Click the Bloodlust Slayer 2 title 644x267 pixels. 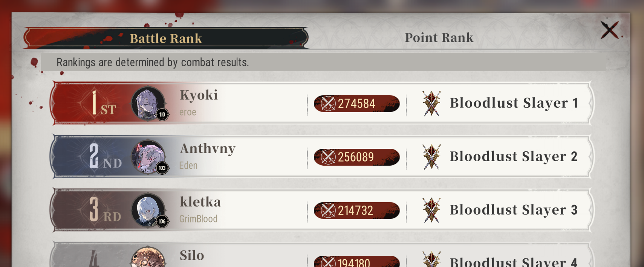pyautogui.click(x=513, y=156)
